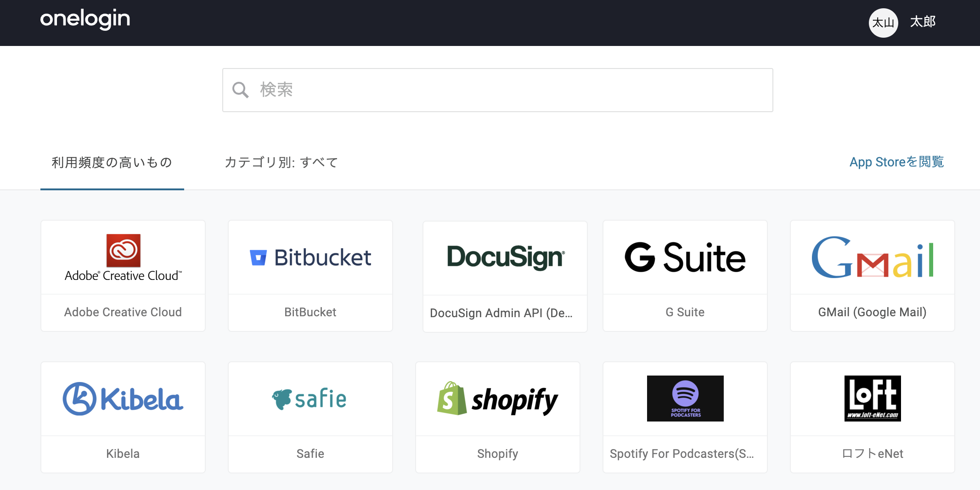Click the GMail (Google Mail) label
Screen dimensions: 980x490
pyautogui.click(x=873, y=312)
